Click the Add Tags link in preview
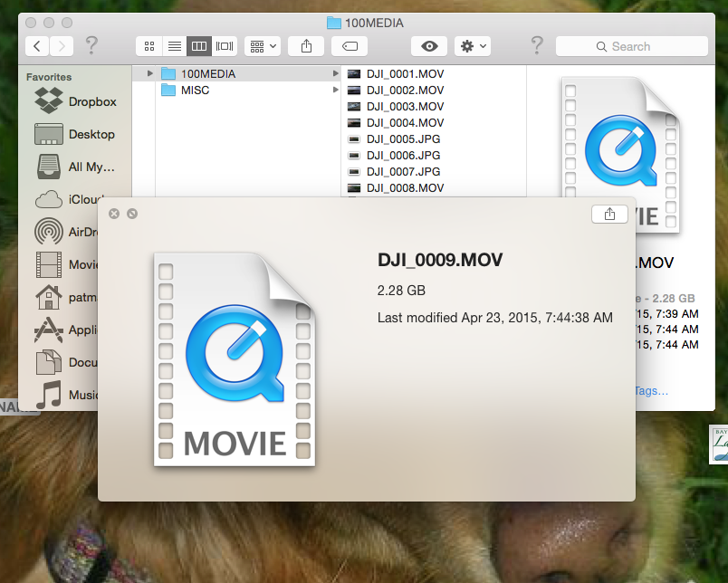The height and width of the screenshot is (583, 728). pyautogui.click(x=651, y=391)
